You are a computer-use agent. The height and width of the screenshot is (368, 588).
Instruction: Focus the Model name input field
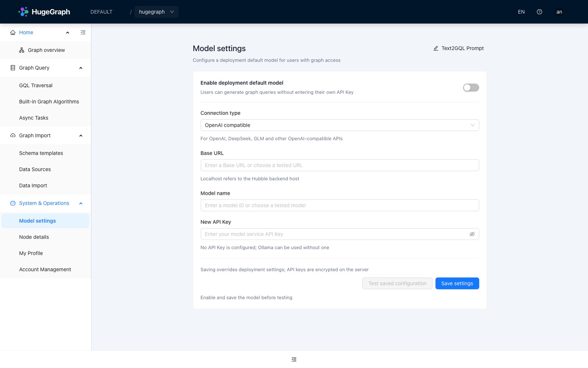click(340, 205)
